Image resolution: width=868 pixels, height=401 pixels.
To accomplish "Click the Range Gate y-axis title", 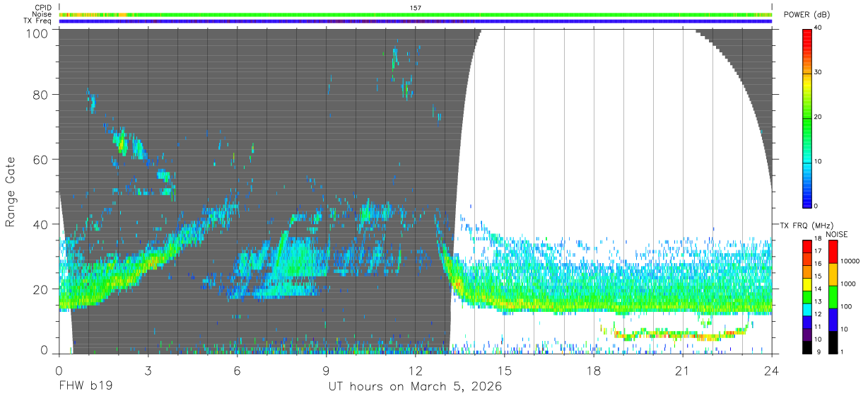I will pos(11,192).
